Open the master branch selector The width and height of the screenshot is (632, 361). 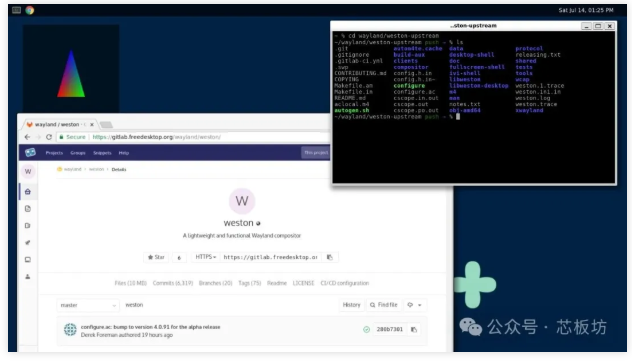click(87, 305)
